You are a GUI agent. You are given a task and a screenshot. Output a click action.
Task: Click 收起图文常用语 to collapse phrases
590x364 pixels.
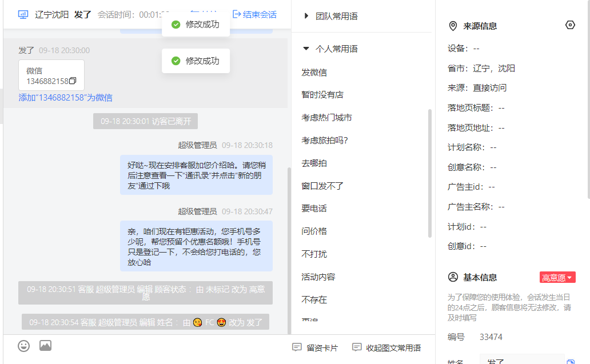point(386,348)
